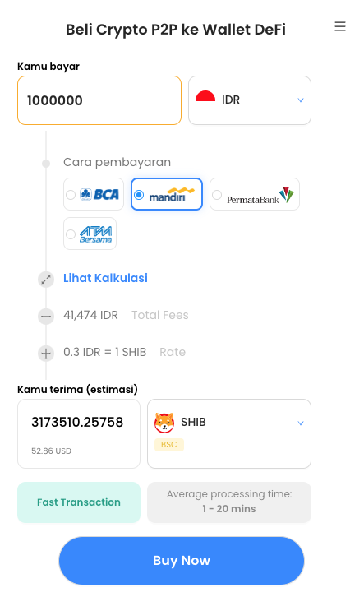Viewport: 364px width, 597px height.
Task: Select the ATM Bersama radio button
Action: (71, 234)
